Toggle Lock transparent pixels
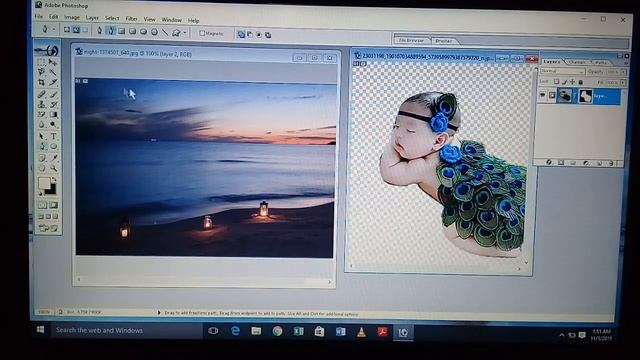 pyautogui.click(x=556, y=82)
